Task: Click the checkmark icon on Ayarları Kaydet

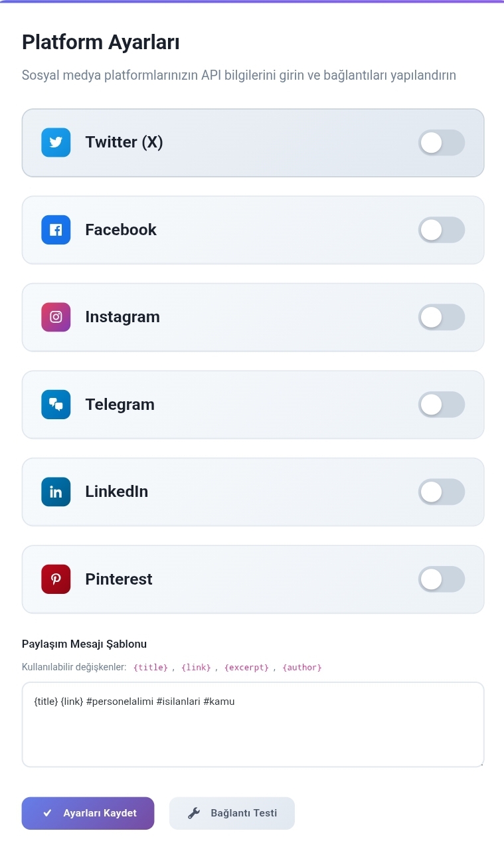Action: click(x=47, y=813)
